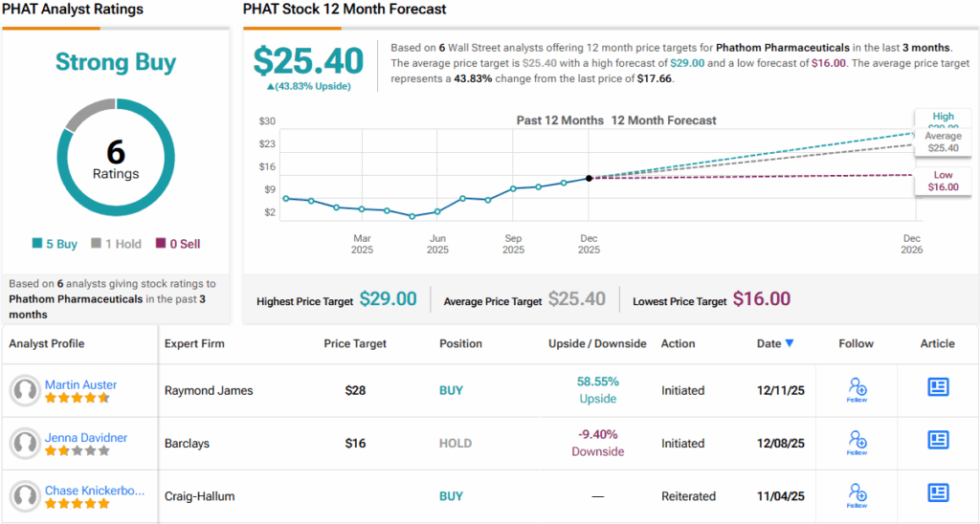The height and width of the screenshot is (524, 980).
Task: Follow analyst Jenna Davidner
Action: (857, 442)
